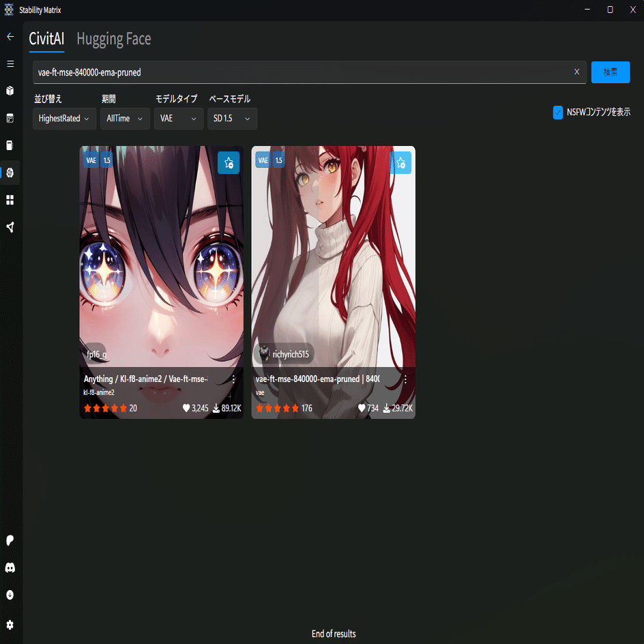Image resolution: width=644 pixels, height=644 pixels.
Task: Click the Anything / Kl-f8-anime2 title
Action: point(146,379)
